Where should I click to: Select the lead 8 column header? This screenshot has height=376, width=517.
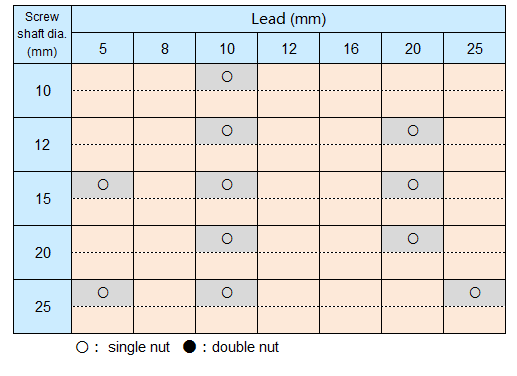(x=164, y=48)
